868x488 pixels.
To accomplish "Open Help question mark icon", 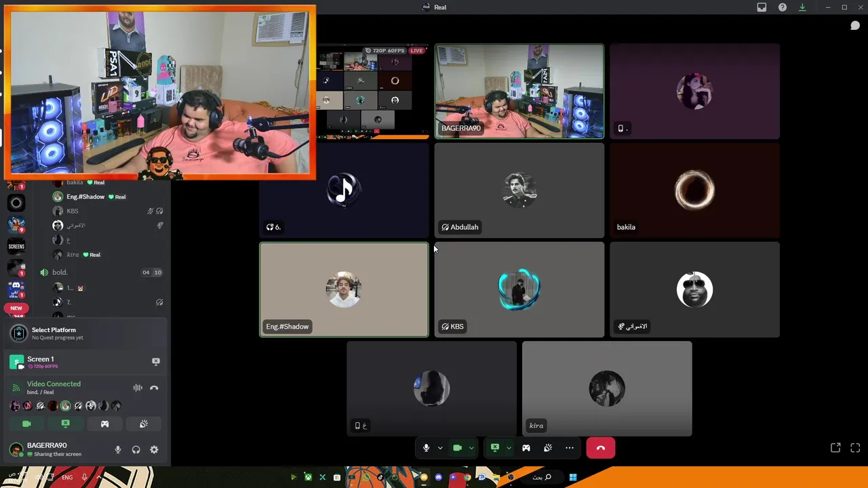I will pos(783,7).
